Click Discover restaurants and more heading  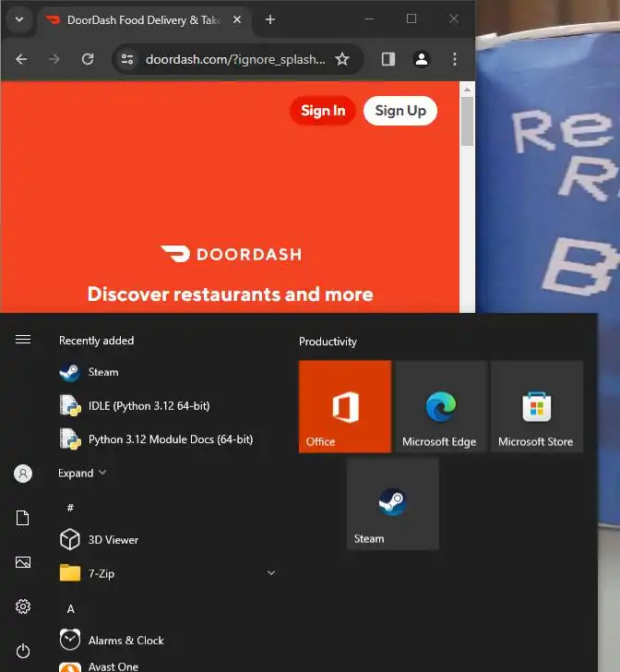coord(231,294)
